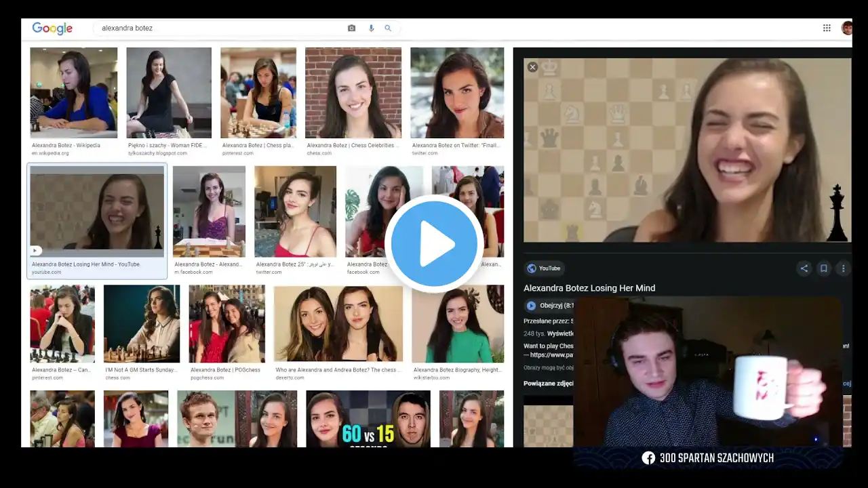Open the account profile avatar

(846, 28)
